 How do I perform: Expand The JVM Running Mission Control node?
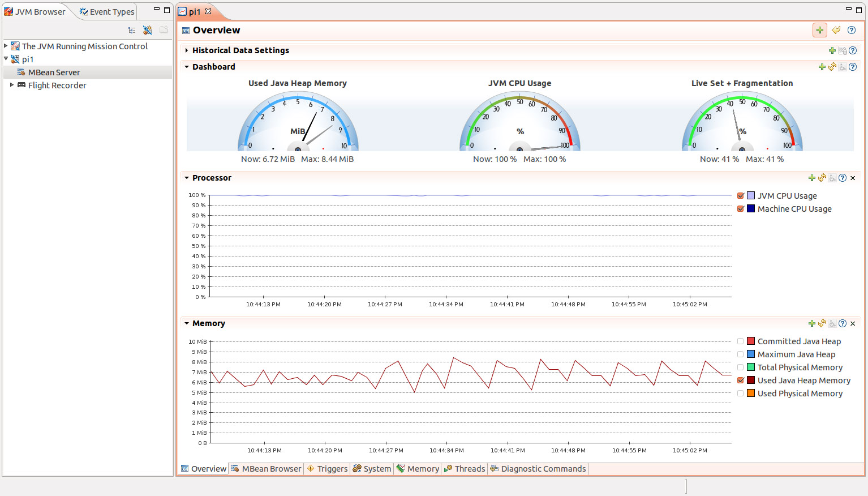(6, 46)
